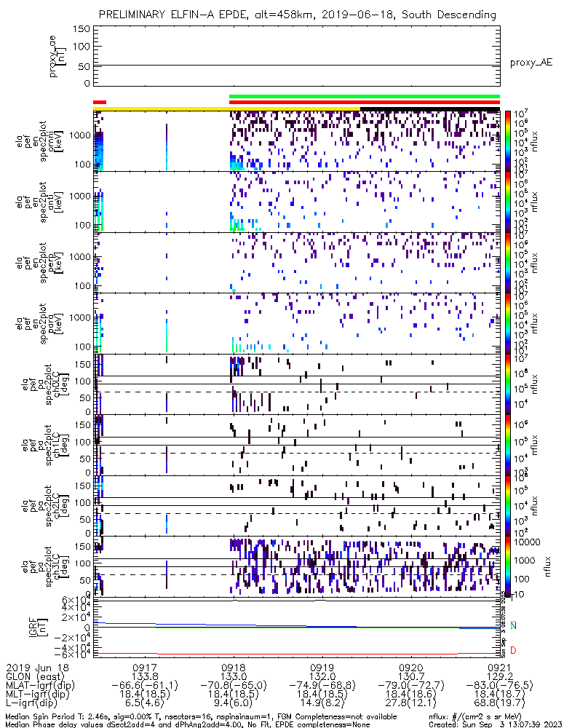The height and width of the screenshot is (728, 564).
Task: Click the MLAT value -66.6(-61.1)
Action: [x=145, y=686]
